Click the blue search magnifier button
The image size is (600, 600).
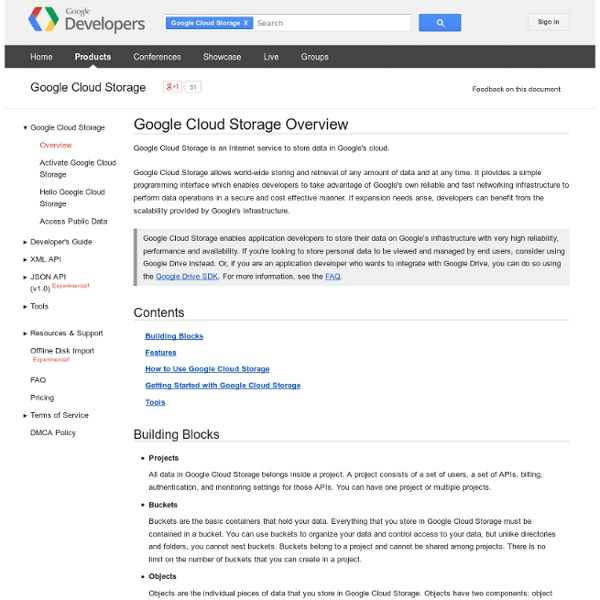440,23
